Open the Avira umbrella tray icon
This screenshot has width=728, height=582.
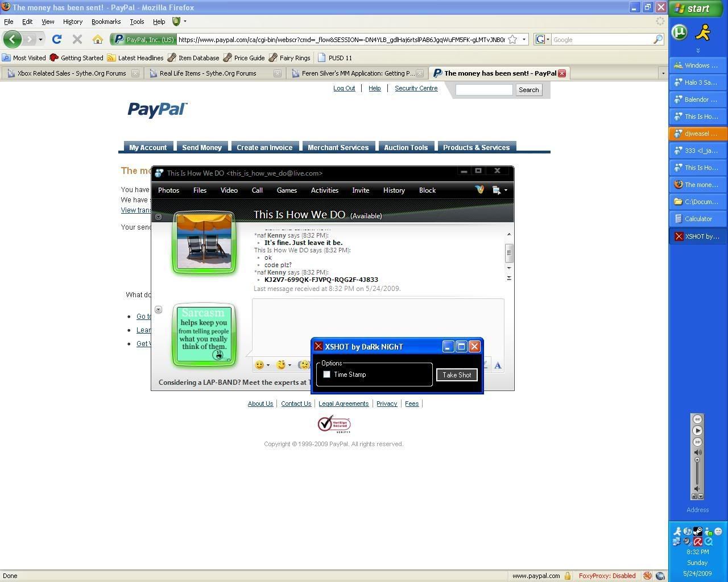pos(698,542)
